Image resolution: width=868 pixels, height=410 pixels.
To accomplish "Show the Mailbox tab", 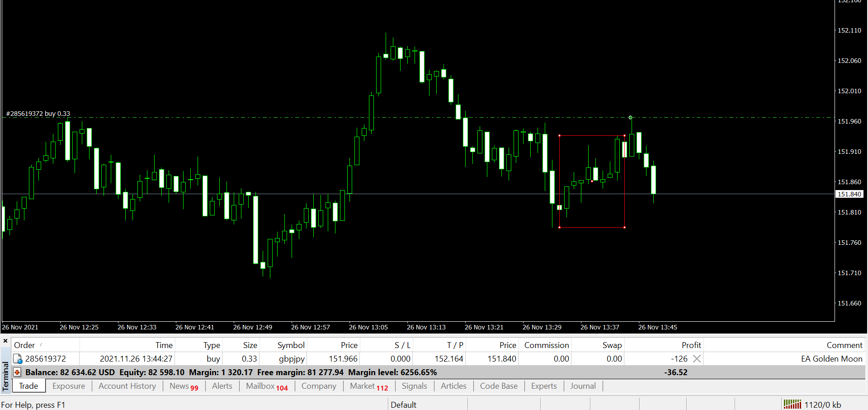I will (266, 386).
